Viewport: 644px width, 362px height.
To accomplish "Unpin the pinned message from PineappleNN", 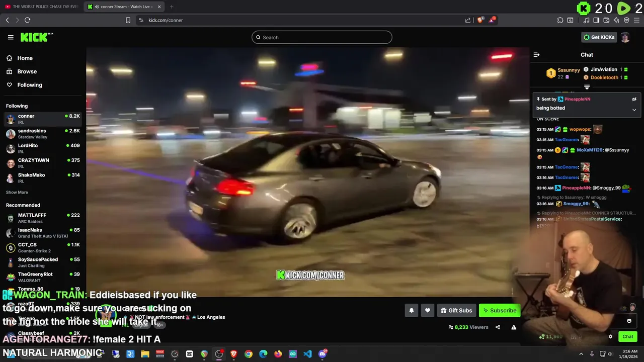I will [634, 99].
